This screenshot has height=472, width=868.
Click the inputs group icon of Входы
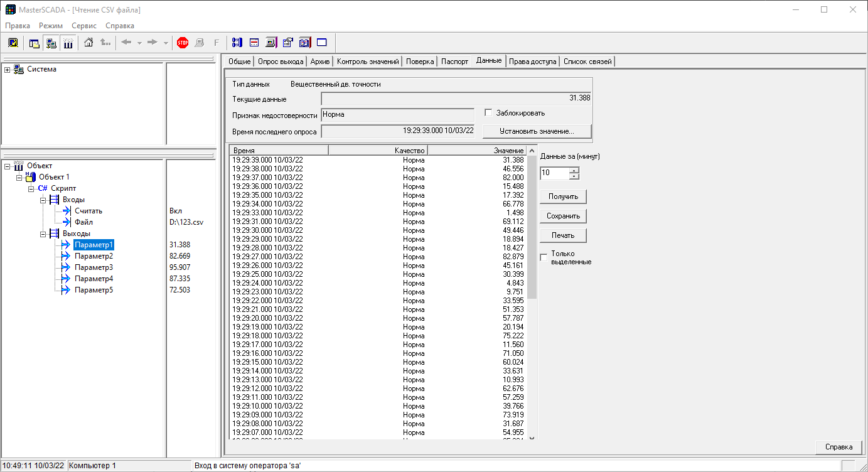(x=55, y=200)
